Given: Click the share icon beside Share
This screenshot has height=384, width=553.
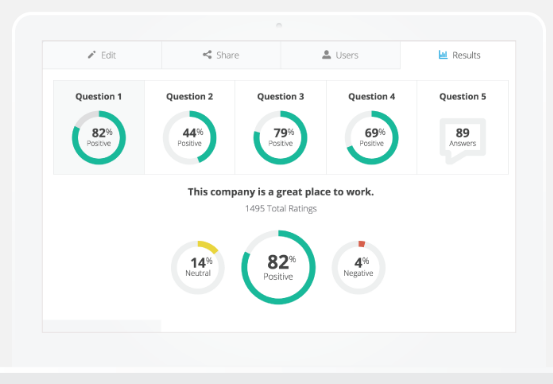Looking at the screenshot, I should pyautogui.click(x=207, y=55).
